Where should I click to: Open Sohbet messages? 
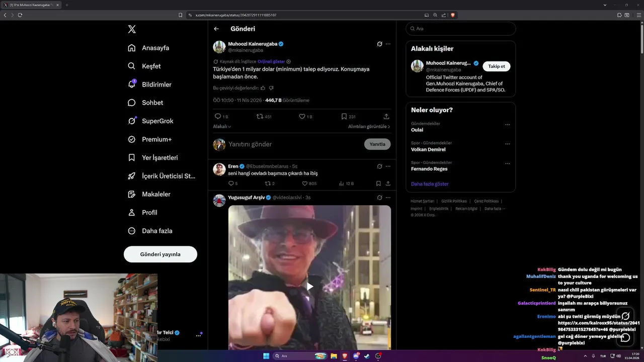[145, 103]
